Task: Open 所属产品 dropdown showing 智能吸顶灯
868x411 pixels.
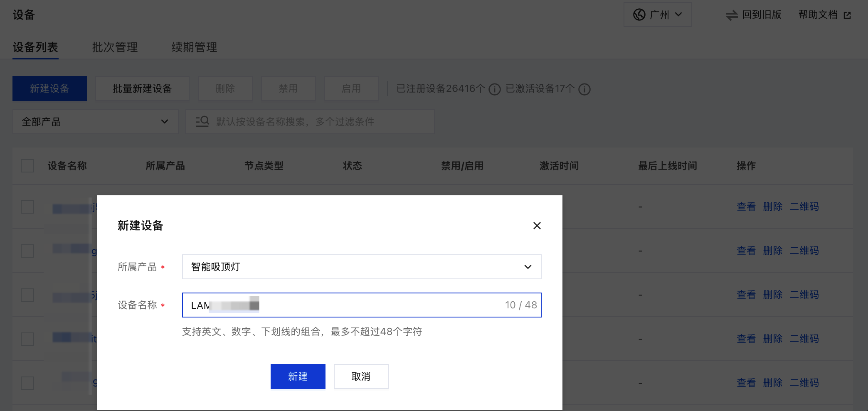Action: pyautogui.click(x=362, y=267)
